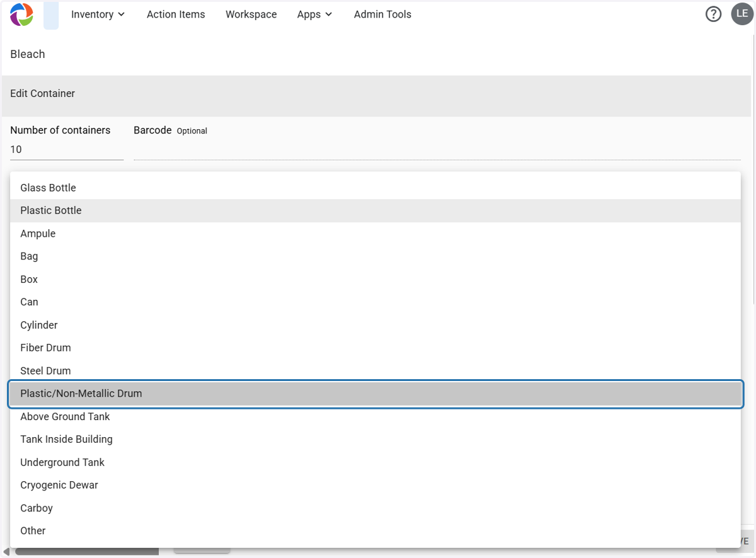The width and height of the screenshot is (756, 558).
Task: Click the colorful app logo icon
Action: (x=21, y=14)
